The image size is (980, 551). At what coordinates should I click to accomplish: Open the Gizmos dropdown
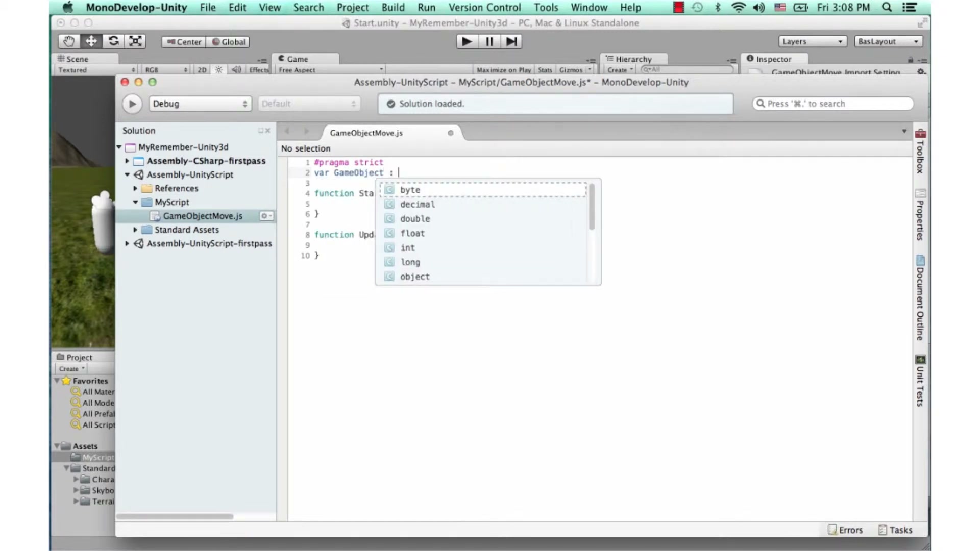click(575, 70)
